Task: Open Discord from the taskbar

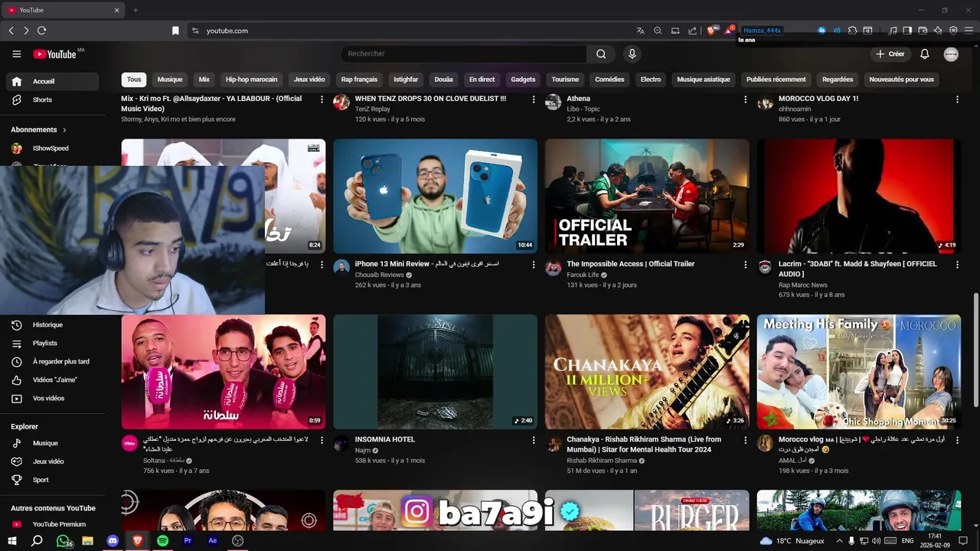Action: coord(113,540)
